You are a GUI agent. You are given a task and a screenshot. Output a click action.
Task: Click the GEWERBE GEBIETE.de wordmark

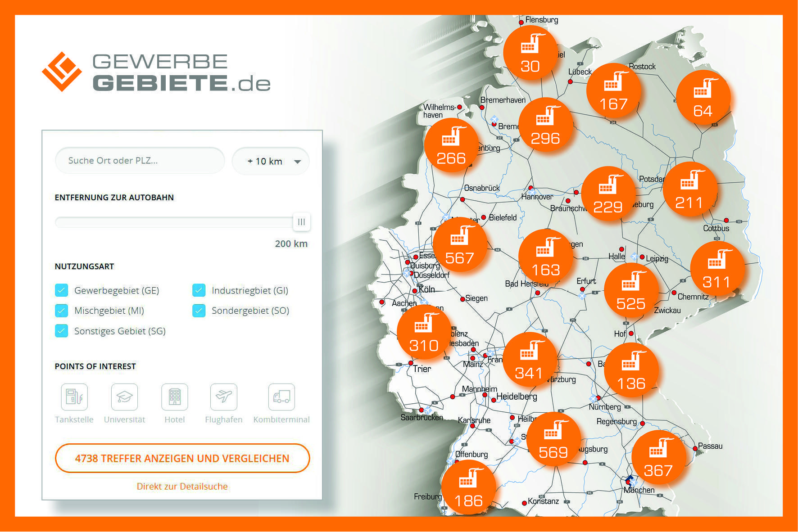pyautogui.click(x=181, y=72)
